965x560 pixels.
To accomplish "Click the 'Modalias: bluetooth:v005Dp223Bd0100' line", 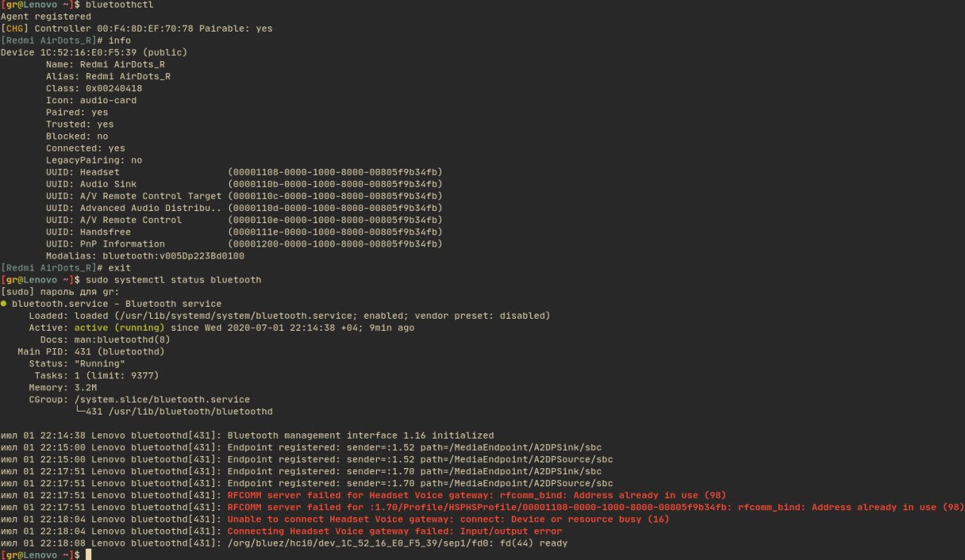I will [145, 256].
